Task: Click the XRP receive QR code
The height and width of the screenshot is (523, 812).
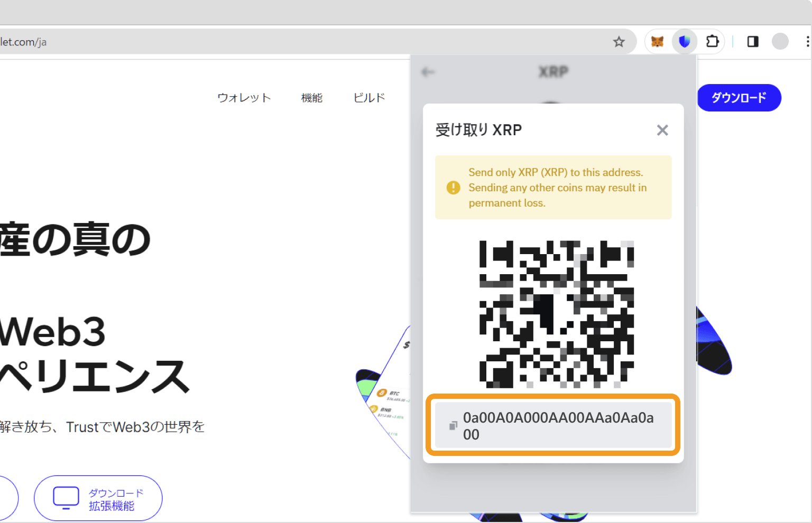Action: coord(556,314)
